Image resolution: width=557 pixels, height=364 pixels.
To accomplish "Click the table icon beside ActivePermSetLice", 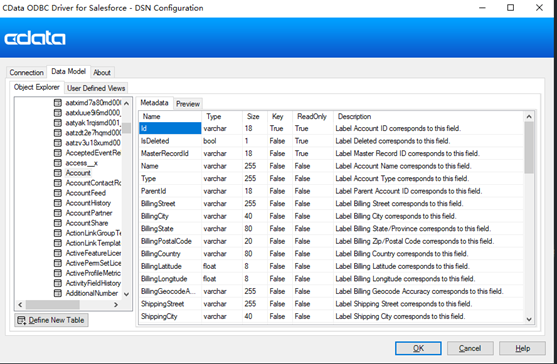I will [x=58, y=263].
